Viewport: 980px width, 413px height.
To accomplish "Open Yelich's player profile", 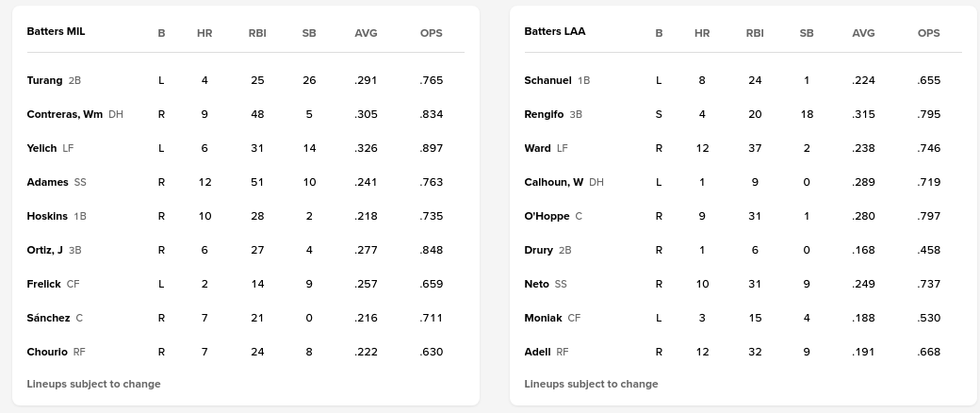I will 42,148.
